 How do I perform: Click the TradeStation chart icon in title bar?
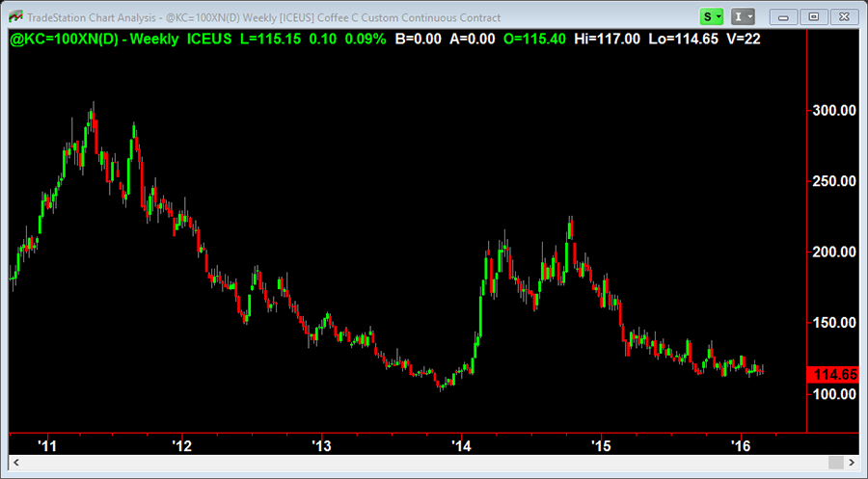[x=16, y=16]
